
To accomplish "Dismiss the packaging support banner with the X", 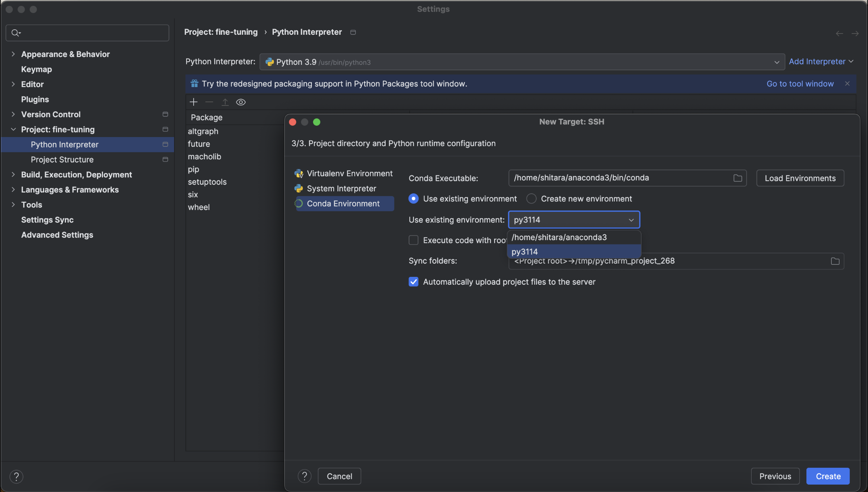I will 847,84.
